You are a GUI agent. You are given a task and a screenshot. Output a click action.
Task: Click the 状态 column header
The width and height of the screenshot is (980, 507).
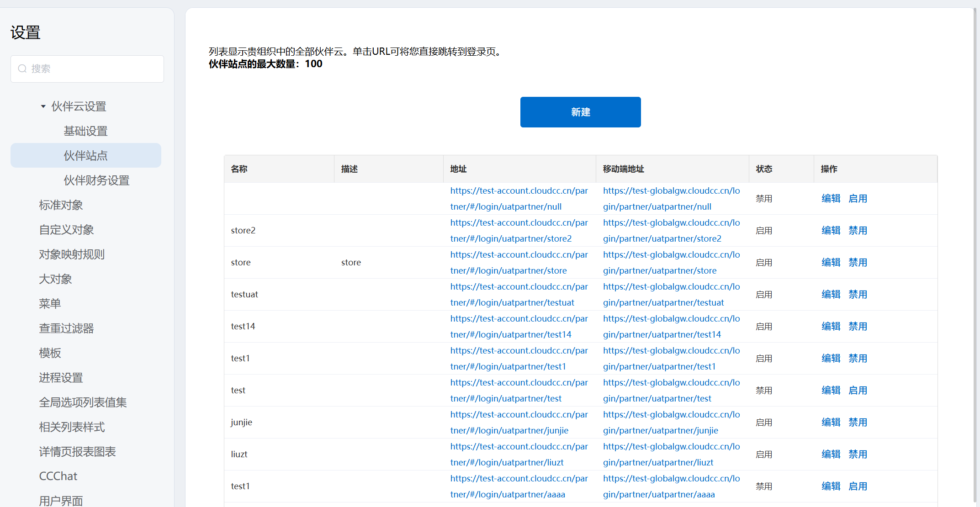point(764,169)
